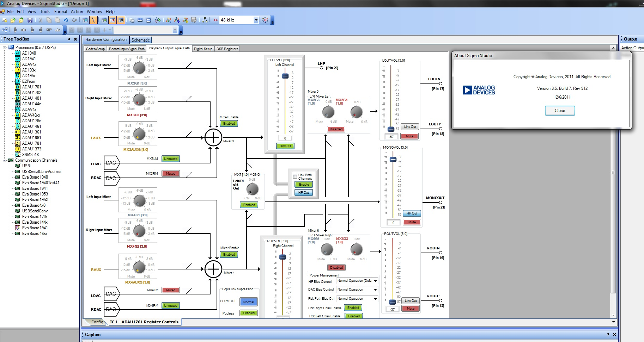Click the Link Compile Download icon
644x342 pixels.
click(x=177, y=20)
